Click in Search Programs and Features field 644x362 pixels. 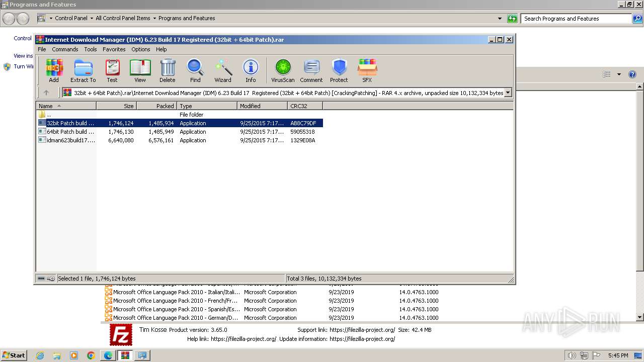point(577,19)
